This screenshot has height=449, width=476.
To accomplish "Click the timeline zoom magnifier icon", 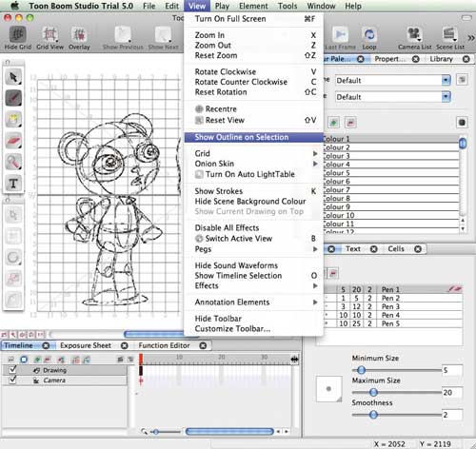I will point(145,432).
